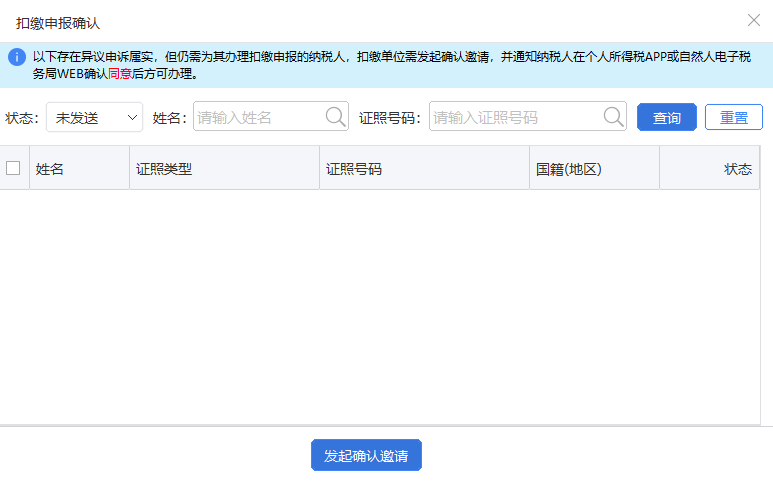The image size is (773, 481).
Task: Click the 国籍(地区) column header
Action: point(595,168)
